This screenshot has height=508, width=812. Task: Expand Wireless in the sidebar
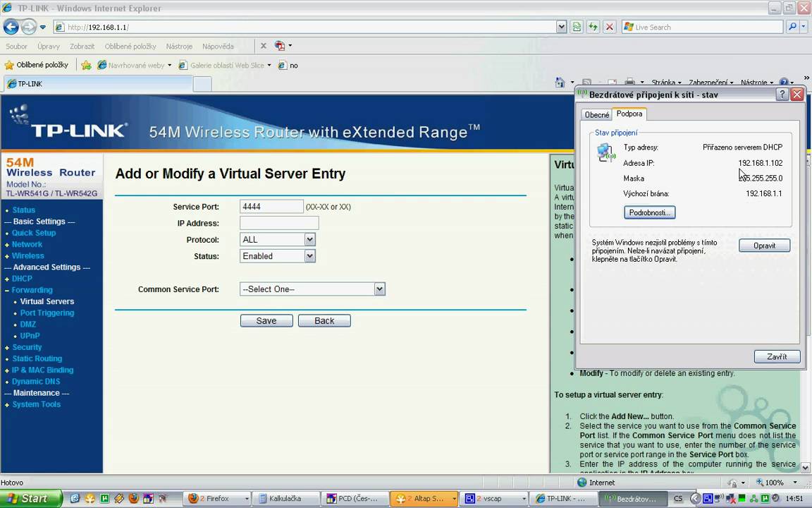pyautogui.click(x=28, y=255)
